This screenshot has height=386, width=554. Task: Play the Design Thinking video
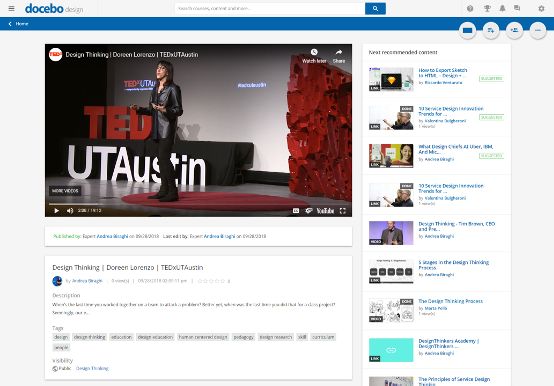[x=57, y=211]
